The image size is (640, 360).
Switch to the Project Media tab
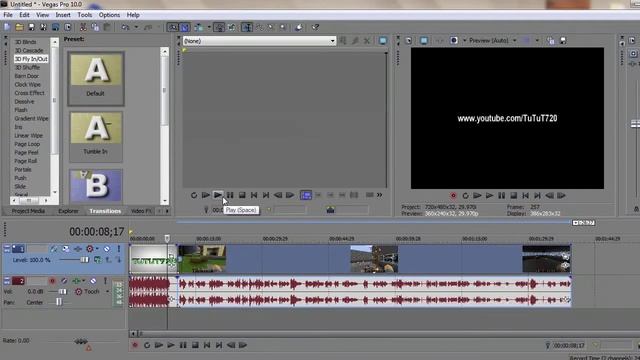point(28,211)
